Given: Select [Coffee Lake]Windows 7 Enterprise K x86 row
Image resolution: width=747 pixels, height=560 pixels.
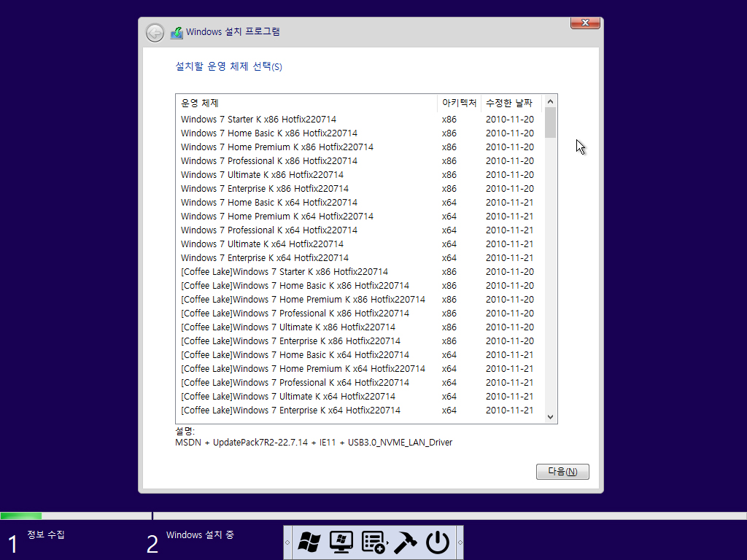Looking at the screenshot, I should pyautogui.click(x=360, y=341).
